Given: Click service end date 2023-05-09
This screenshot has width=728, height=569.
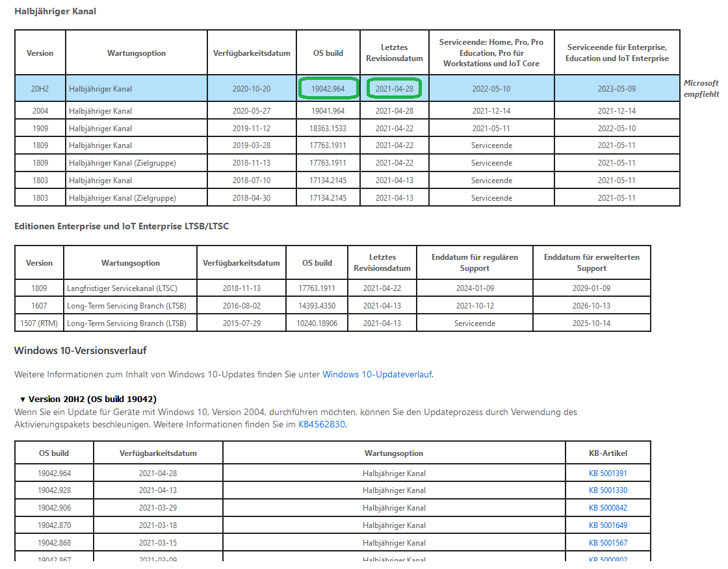Looking at the screenshot, I should [617, 88].
